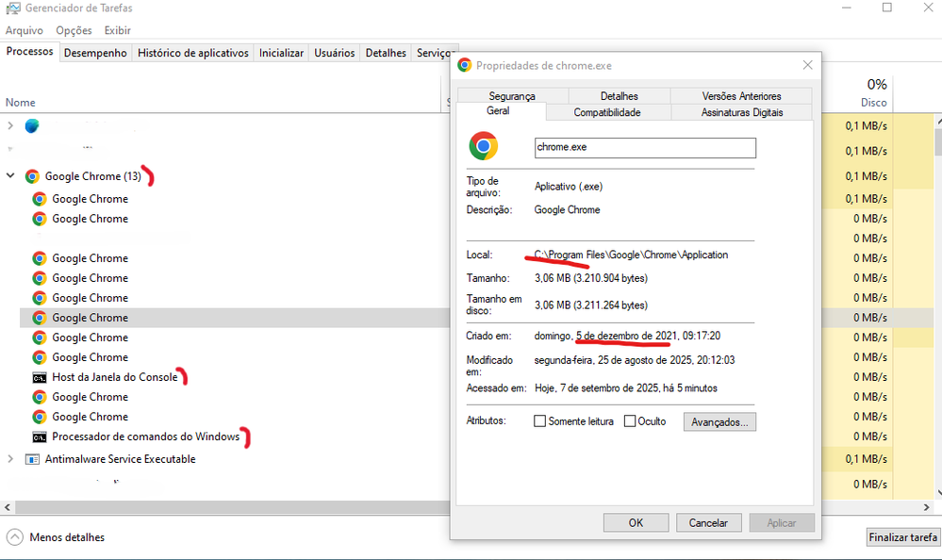This screenshot has width=942, height=560.
Task: Click the horizontal scrollbar left arrow
Action: tap(8, 508)
